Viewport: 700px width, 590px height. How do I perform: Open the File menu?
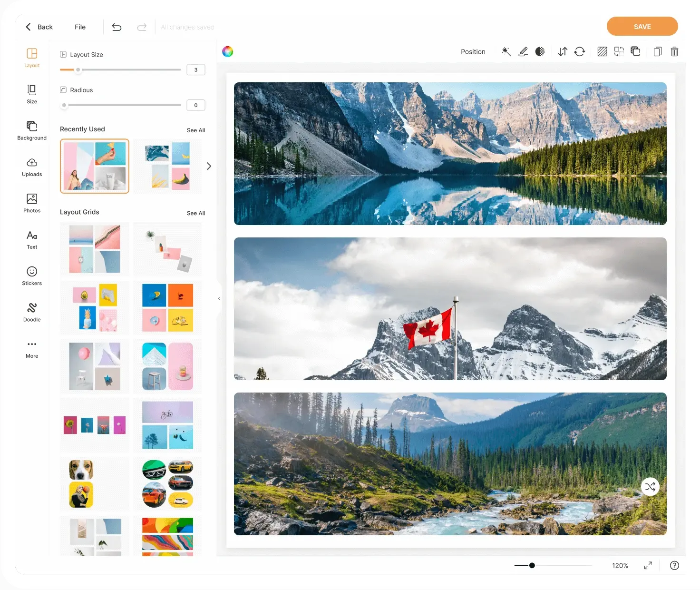point(80,27)
